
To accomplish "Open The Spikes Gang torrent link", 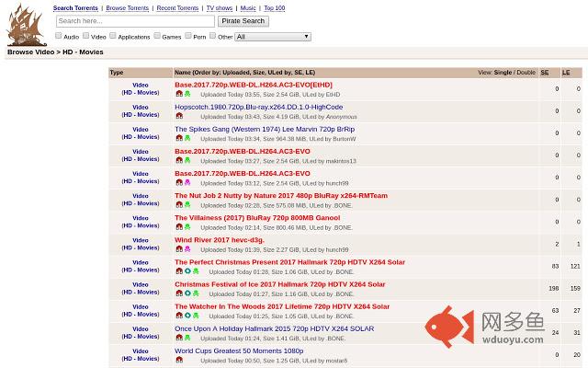I will (265, 129).
